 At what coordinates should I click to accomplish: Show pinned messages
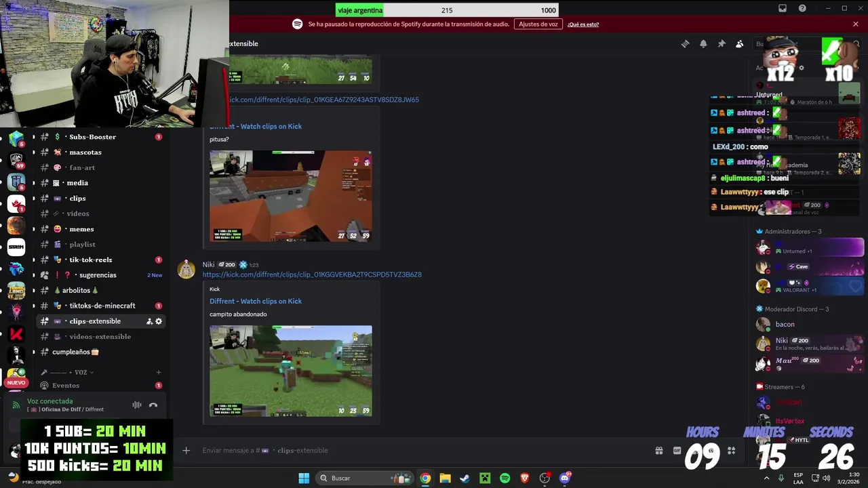point(722,44)
